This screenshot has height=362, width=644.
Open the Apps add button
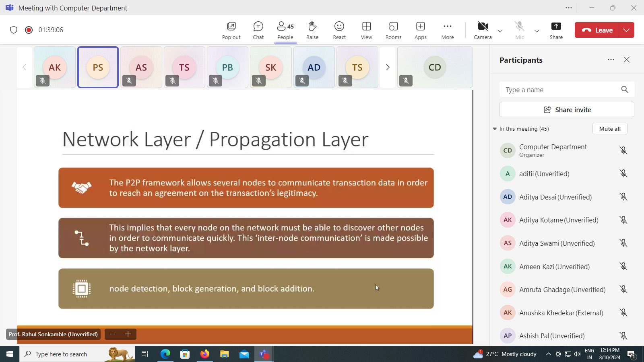click(420, 31)
